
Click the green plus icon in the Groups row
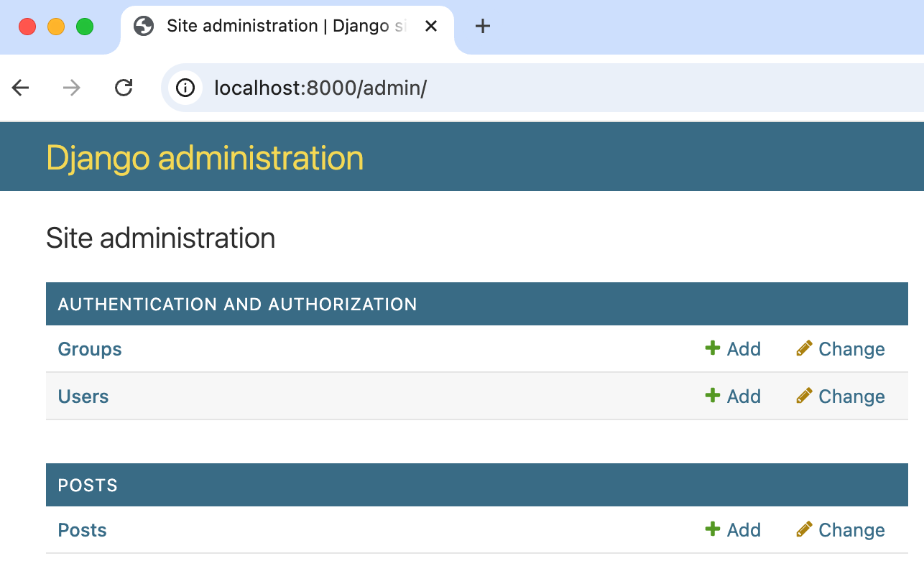[713, 348]
